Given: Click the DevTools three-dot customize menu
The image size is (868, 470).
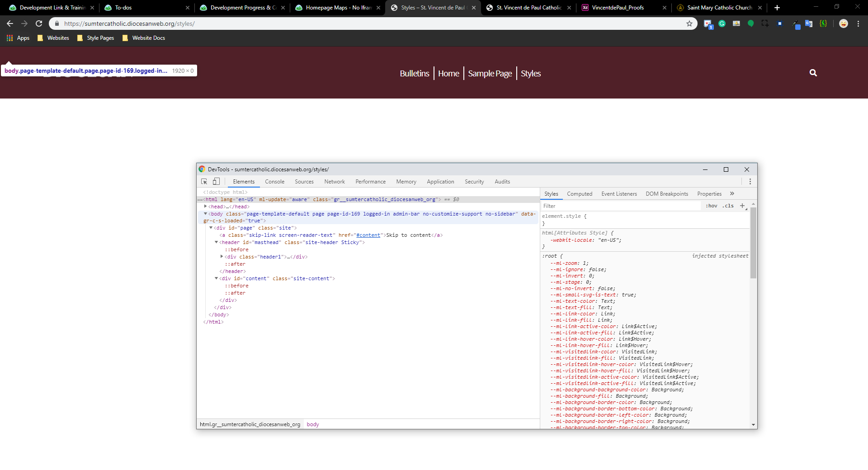Looking at the screenshot, I should [x=750, y=182].
